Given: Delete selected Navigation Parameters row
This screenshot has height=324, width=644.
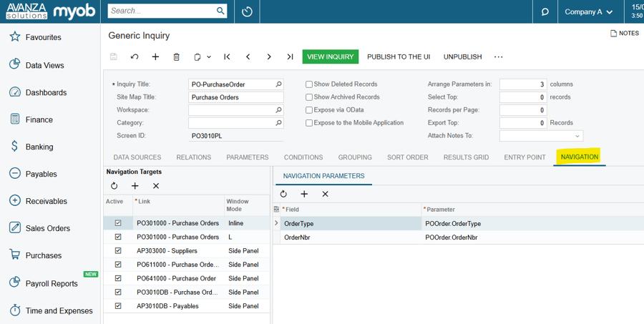Looking at the screenshot, I should click(326, 194).
